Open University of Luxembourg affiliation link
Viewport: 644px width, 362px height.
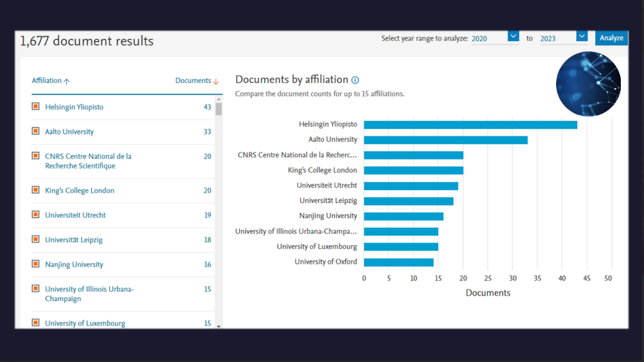85,323
